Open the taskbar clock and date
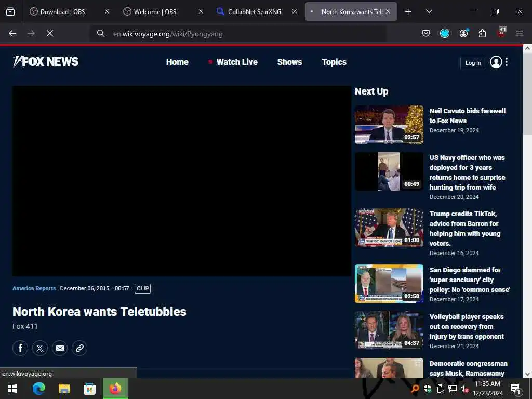The image size is (532, 399). [487, 389]
